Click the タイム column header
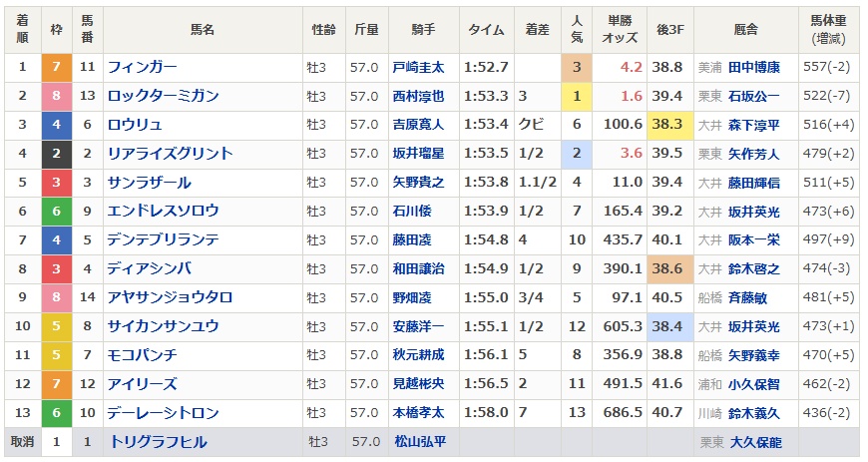868x462 pixels. coord(486,30)
